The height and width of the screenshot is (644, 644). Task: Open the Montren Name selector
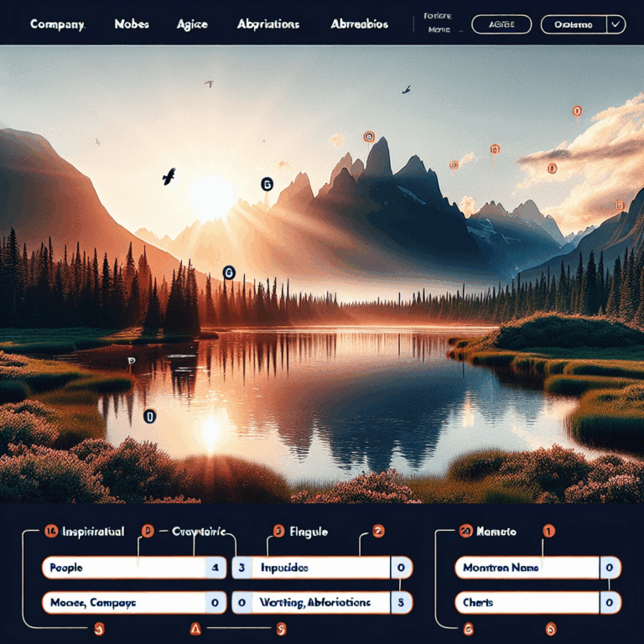coord(528,568)
